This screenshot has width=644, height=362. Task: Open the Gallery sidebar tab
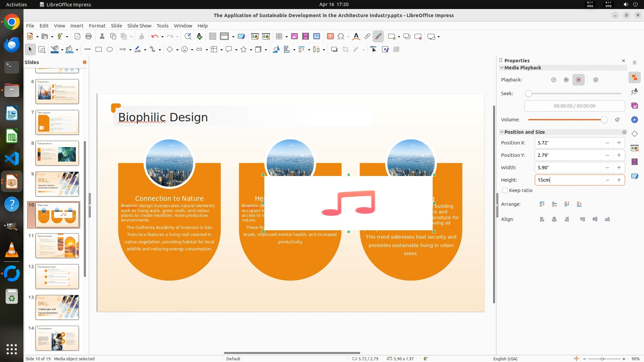tap(634, 106)
